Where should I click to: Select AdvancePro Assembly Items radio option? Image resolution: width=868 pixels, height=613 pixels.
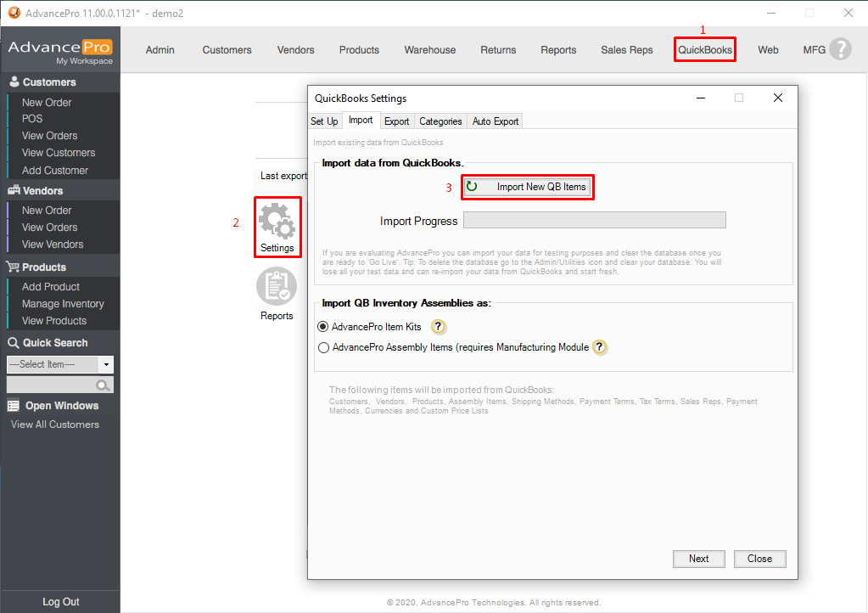pyautogui.click(x=323, y=347)
